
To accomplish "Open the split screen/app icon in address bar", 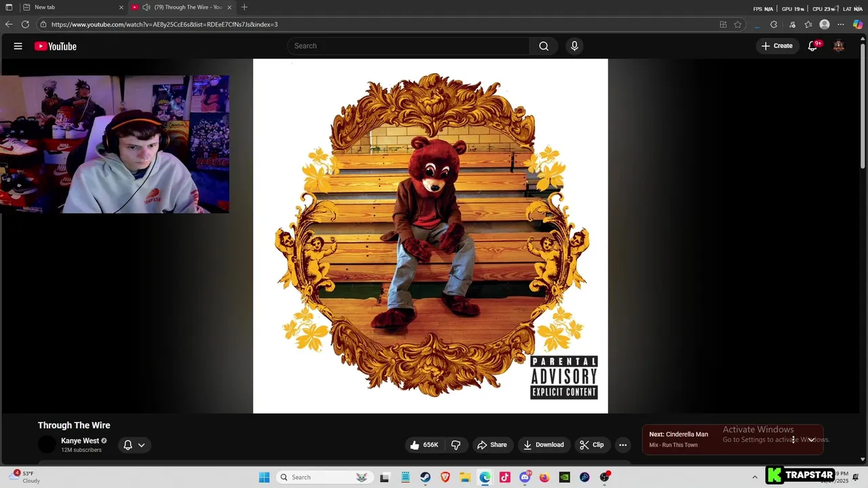I will coord(723,24).
